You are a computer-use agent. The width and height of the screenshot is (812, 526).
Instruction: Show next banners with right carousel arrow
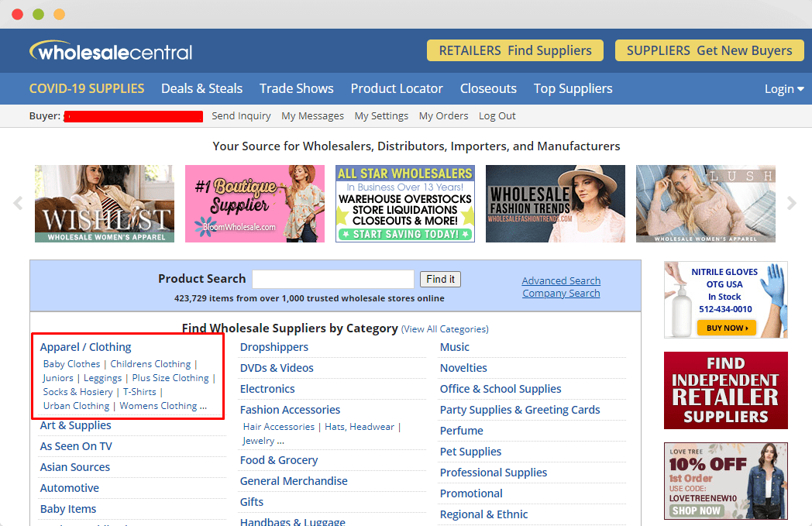(x=791, y=203)
